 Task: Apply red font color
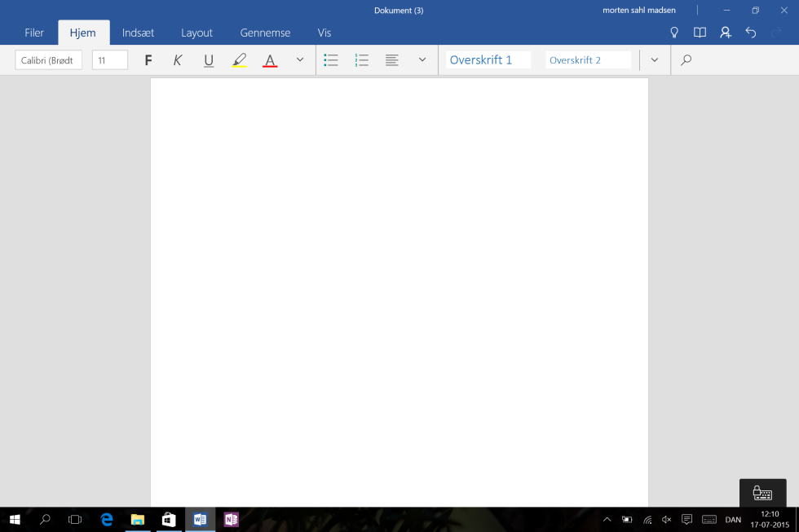(270, 60)
